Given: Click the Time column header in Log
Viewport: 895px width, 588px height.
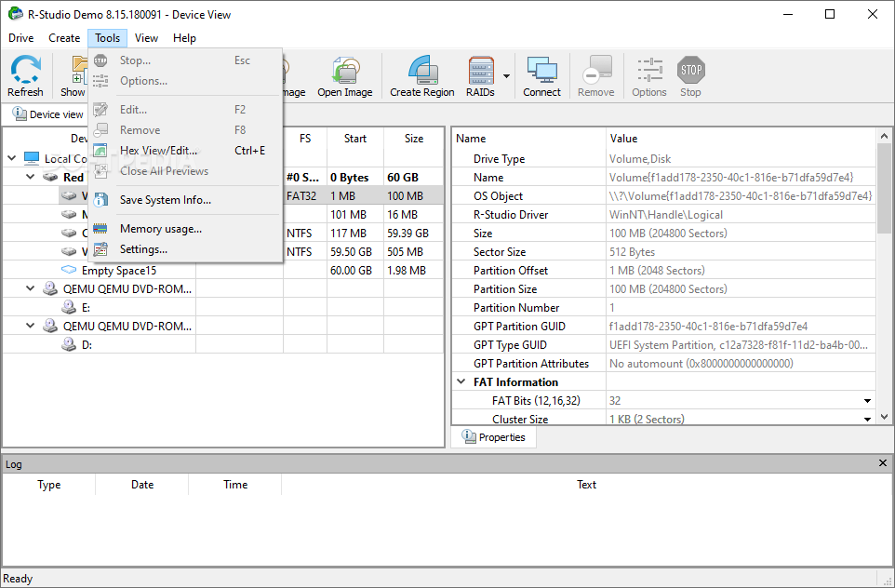Looking at the screenshot, I should pyautogui.click(x=235, y=485).
